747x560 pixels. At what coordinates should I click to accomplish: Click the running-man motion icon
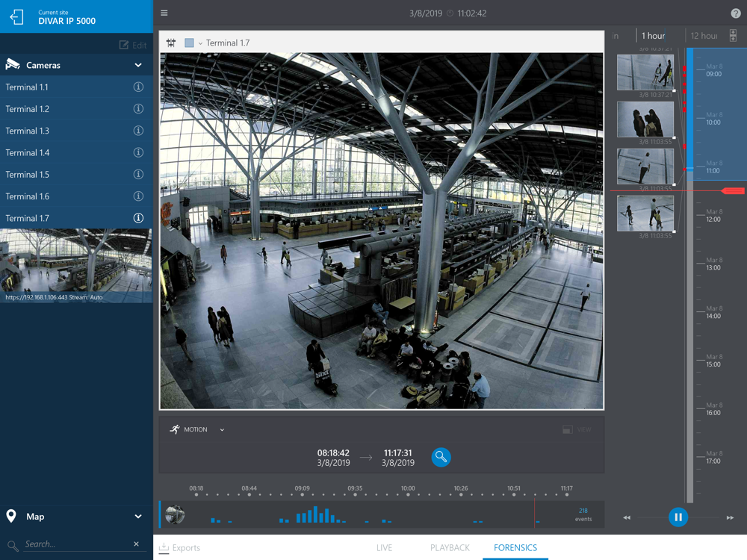[x=175, y=429]
